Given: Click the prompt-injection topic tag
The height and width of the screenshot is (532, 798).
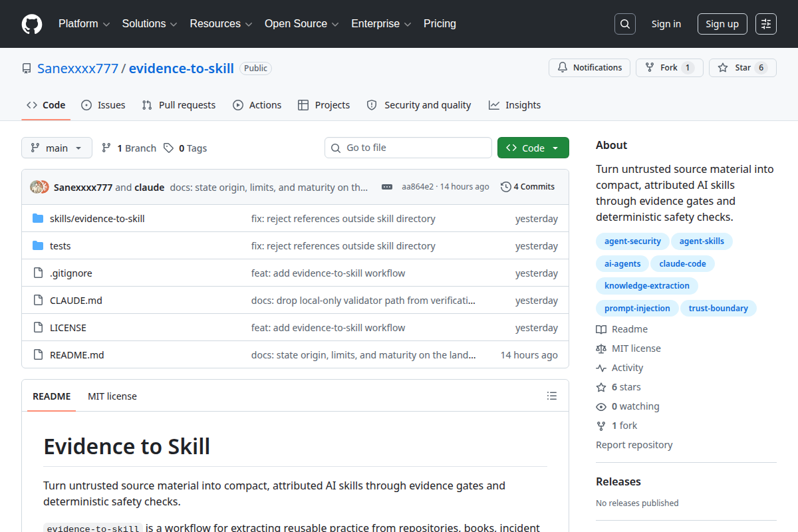Looking at the screenshot, I should click(x=637, y=309).
